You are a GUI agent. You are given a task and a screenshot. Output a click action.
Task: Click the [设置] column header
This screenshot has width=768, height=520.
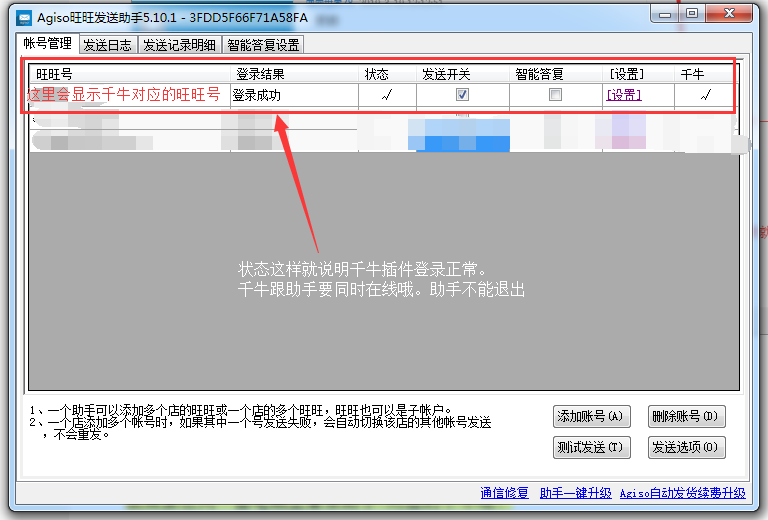(639, 74)
